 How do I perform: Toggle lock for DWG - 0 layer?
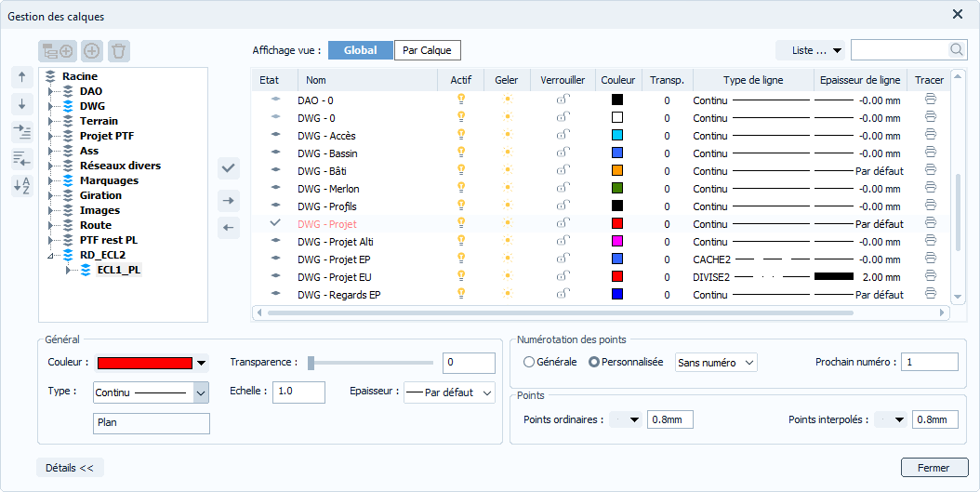563,116
